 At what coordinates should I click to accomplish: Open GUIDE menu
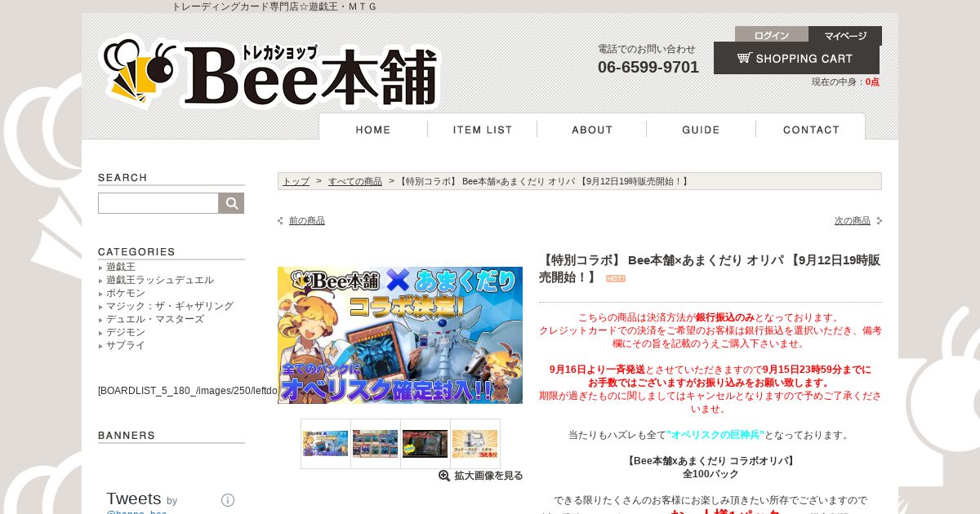(x=701, y=129)
